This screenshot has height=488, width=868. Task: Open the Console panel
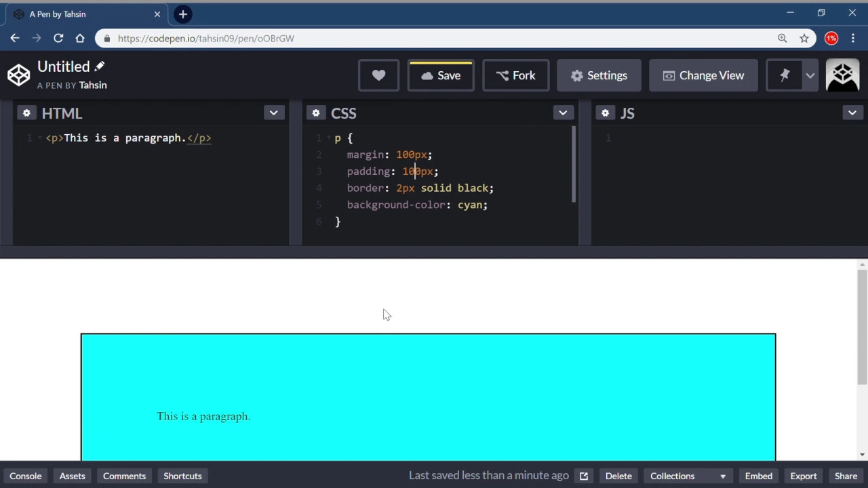pyautogui.click(x=26, y=476)
